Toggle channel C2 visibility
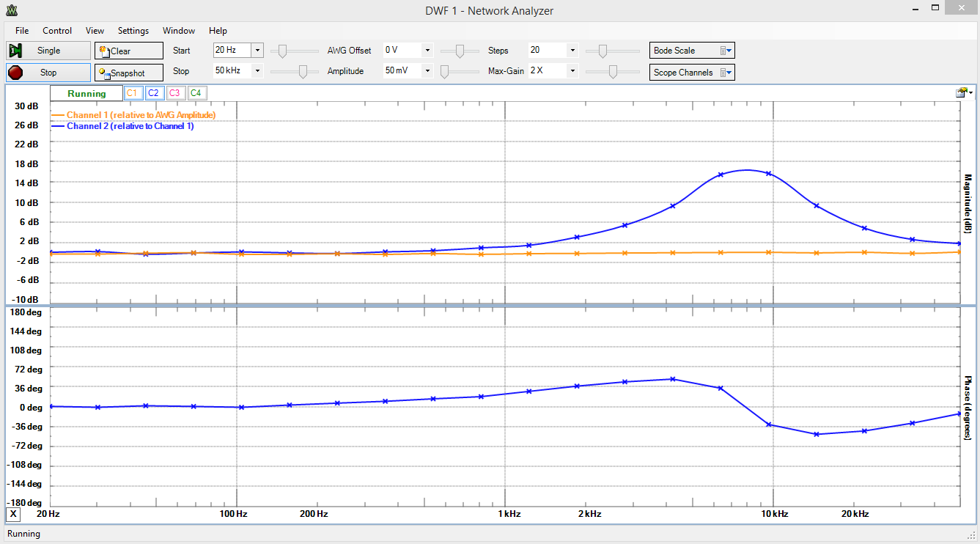Screen dimensions: 980x544 tap(153, 93)
